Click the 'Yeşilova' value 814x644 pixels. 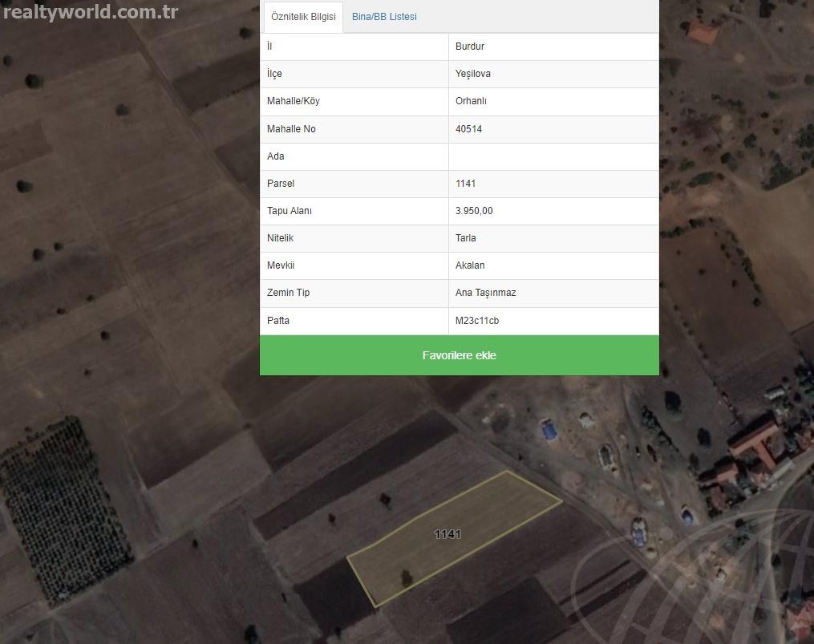[x=473, y=74]
